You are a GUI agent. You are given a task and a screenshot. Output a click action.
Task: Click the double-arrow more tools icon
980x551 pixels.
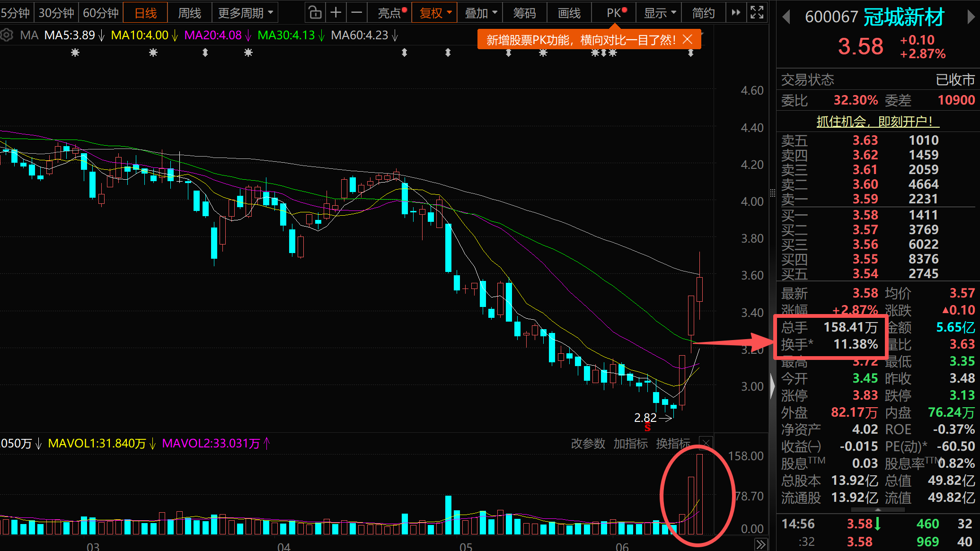(x=736, y=13)
